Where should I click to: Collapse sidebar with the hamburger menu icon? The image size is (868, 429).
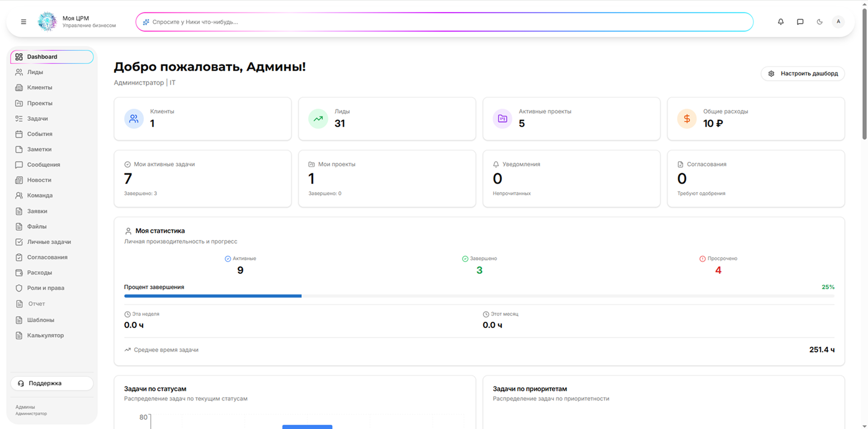[x=24, y=22]
